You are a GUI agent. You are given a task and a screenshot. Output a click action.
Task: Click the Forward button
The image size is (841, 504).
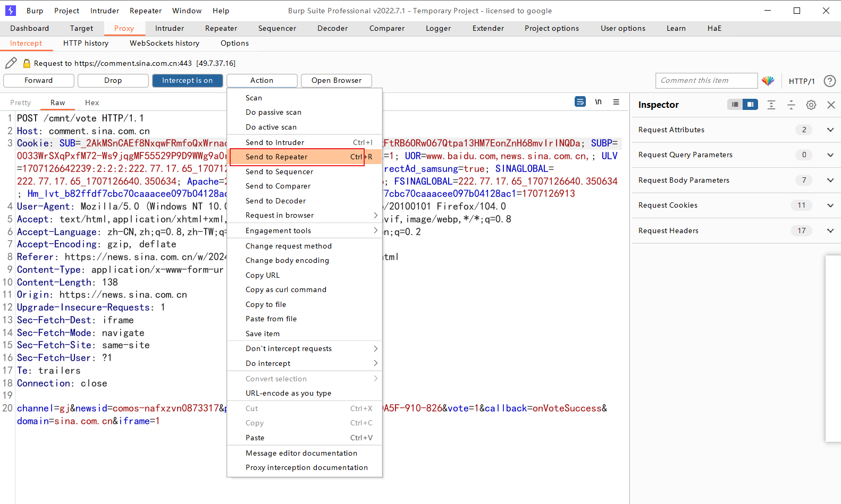click(39, 81)
